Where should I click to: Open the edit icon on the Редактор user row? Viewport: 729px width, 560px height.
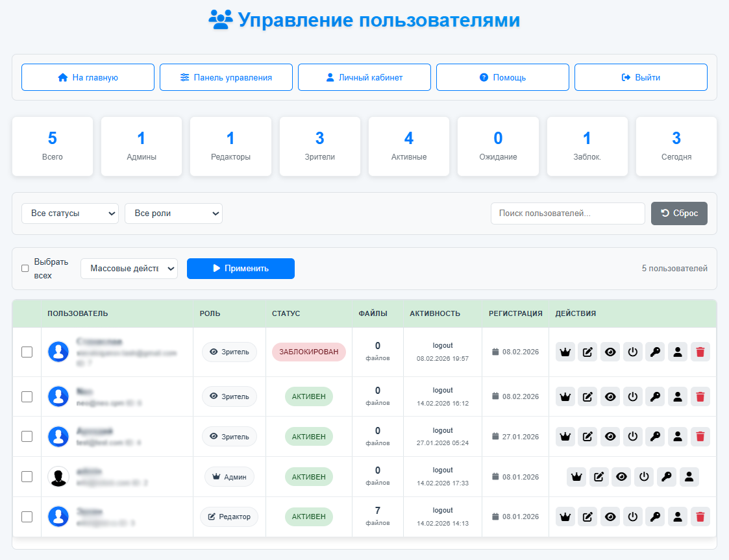587,516
